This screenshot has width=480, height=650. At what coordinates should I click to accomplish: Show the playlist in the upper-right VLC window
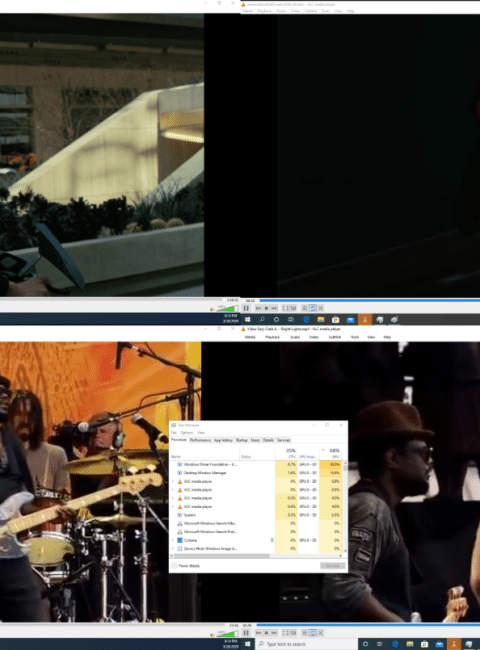click(x=305, y=308)
